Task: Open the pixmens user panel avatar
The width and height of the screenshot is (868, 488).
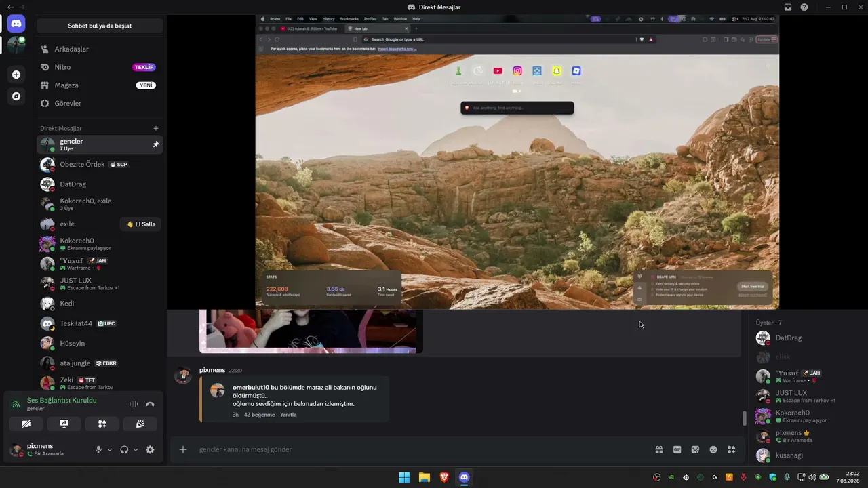Action: [16, 449]
